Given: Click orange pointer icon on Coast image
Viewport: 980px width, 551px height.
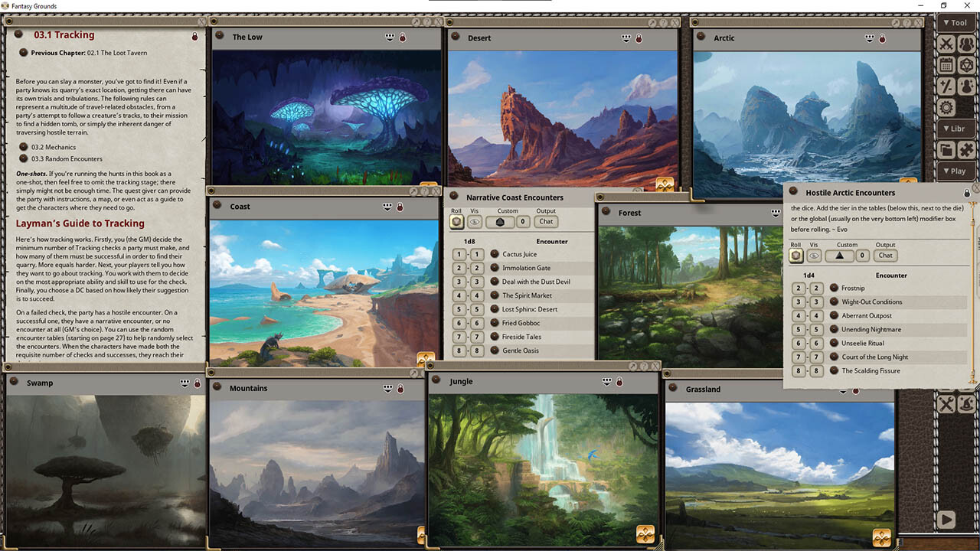Looking at the screenshot, I should [426, 359].
